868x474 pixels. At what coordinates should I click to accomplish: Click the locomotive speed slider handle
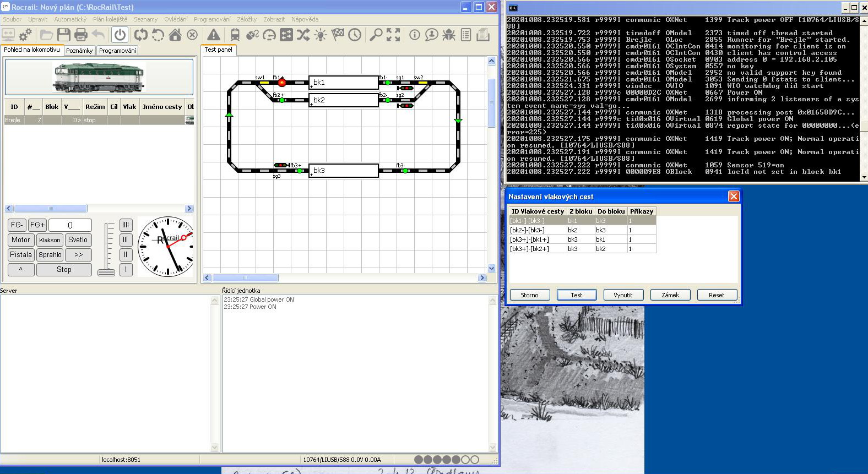106,271
